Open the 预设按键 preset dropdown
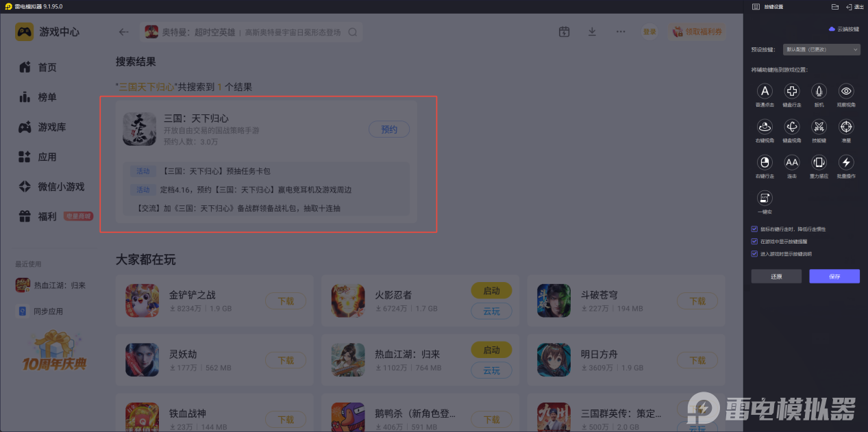Viewport: 868px width, 432px height. [822, 49]
